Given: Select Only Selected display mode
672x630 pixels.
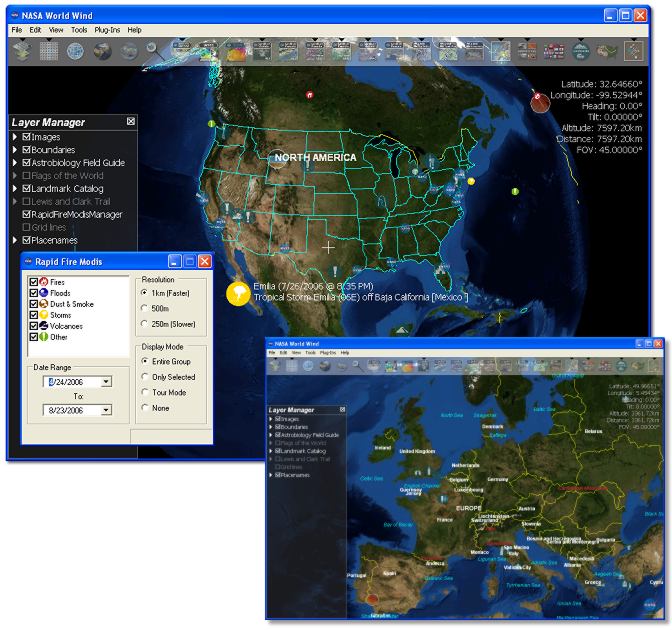Looking at the screenshot, I should (x=145, y=377).
